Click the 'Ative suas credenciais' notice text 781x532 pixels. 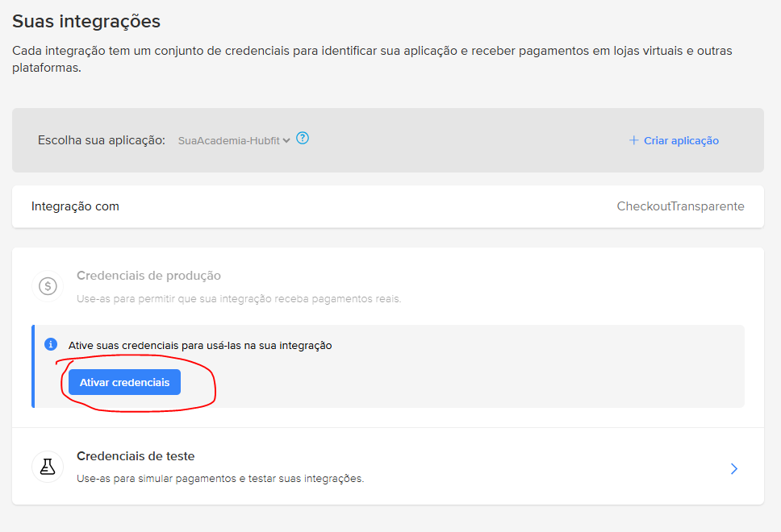coord(200,345)
